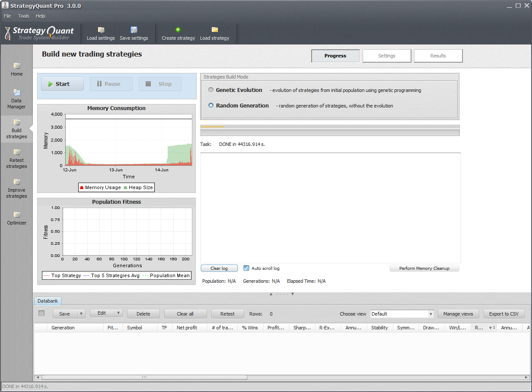This screenshot has width=532, height=392.
Task: Open the Home sidebar section
Action: pos(17,70)
